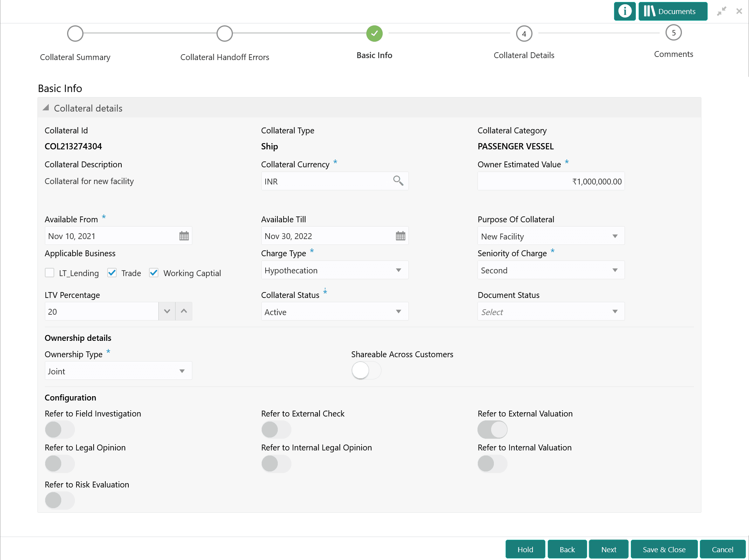Click the Owner Estimated Value field
This screenshot has height=560, width=749.
pyautogui.click(x=550, y=181)
